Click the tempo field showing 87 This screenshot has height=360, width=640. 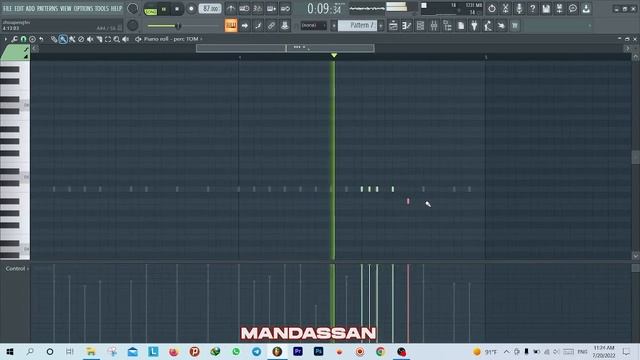click(x=210, y=9)
